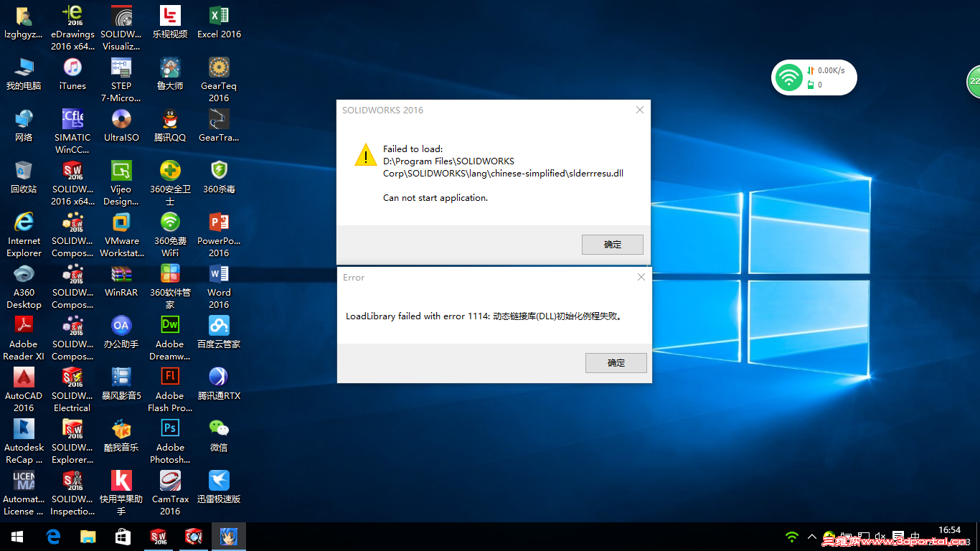This screenshot has width=980, height=551.
Task: Select the 微信 desktop icon
Action: point(219,435)
